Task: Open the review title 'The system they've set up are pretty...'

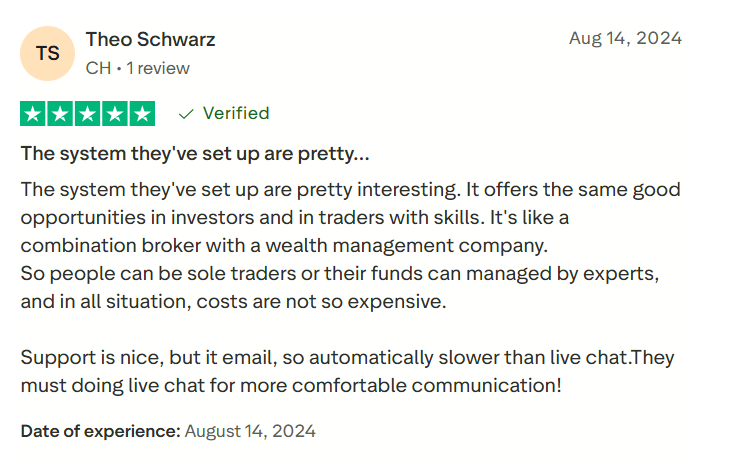Action: click(x=195, y=154)
